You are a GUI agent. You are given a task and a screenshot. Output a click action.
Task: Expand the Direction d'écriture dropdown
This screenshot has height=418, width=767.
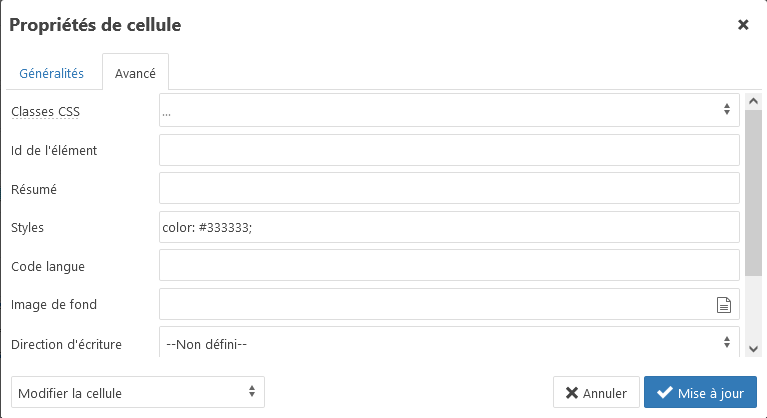(449, 344)
